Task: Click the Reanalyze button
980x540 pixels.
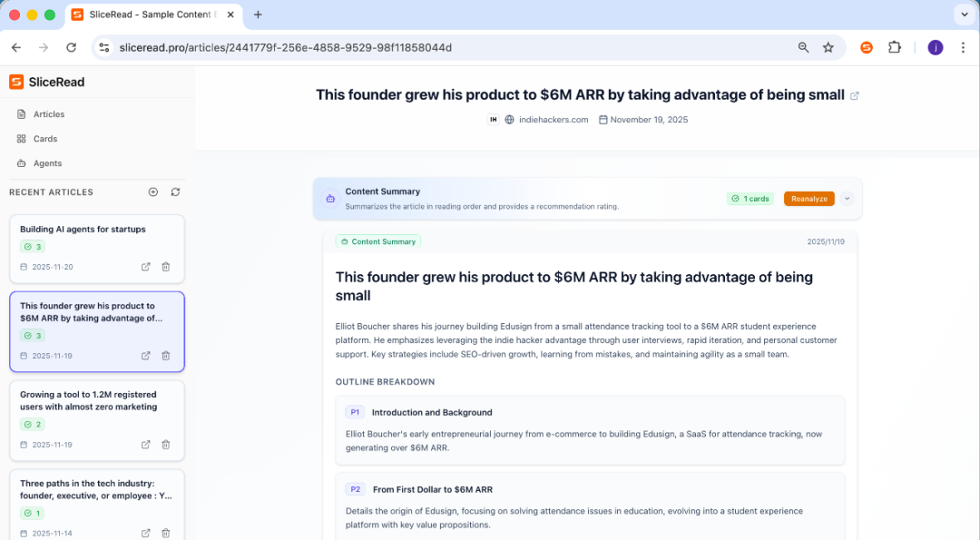Action: [x=808, y=199]
